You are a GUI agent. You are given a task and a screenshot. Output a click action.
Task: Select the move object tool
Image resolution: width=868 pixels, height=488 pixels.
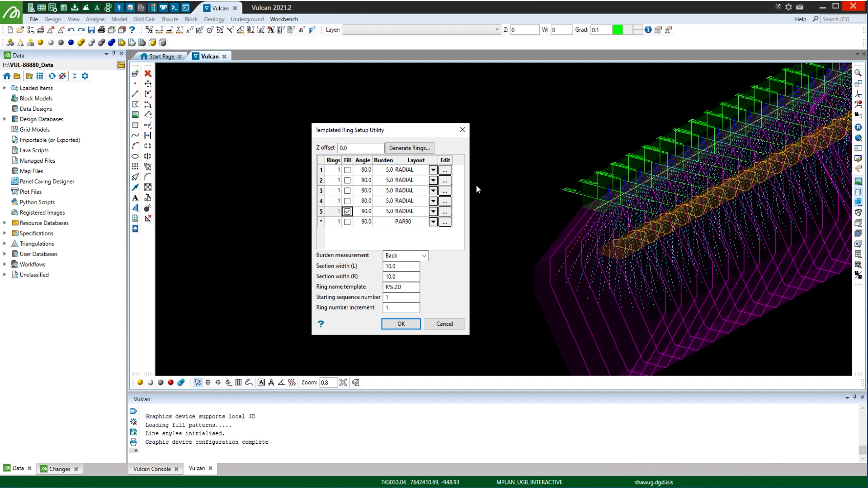coord(148,84)
